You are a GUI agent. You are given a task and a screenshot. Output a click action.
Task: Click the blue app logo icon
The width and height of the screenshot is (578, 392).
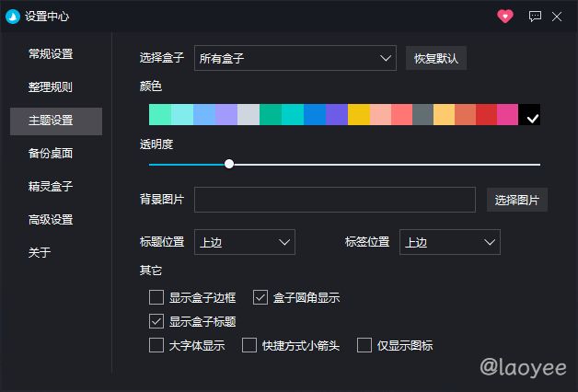coord(13,16)
